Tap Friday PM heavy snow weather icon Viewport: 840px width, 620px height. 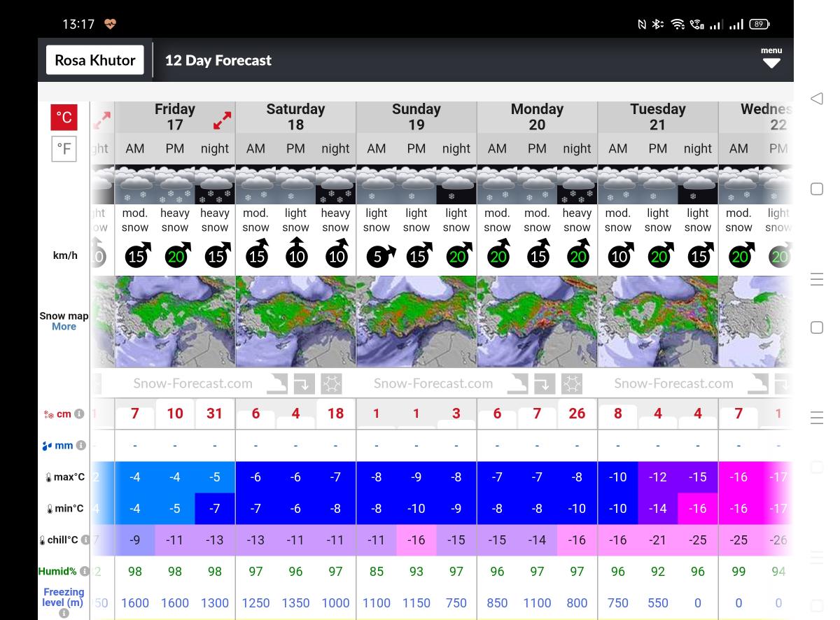[x=175, y=185]
